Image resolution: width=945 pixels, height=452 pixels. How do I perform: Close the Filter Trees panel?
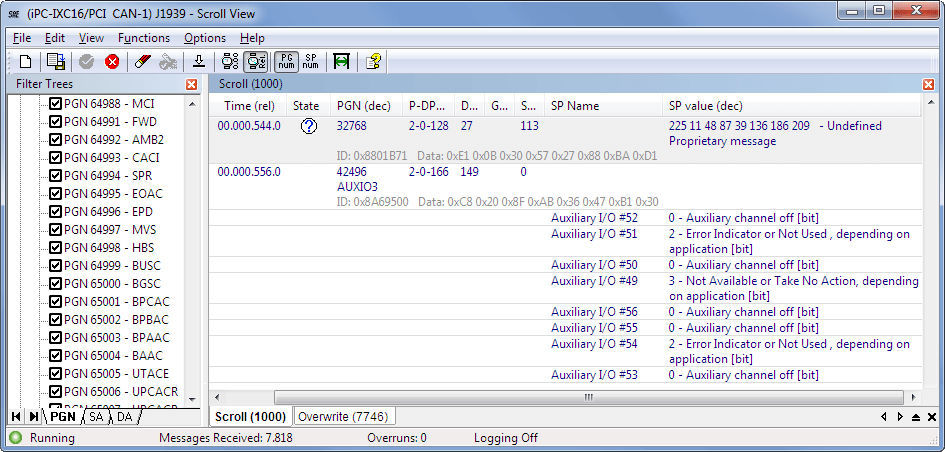pyautogui.click(x=192, y=85)
